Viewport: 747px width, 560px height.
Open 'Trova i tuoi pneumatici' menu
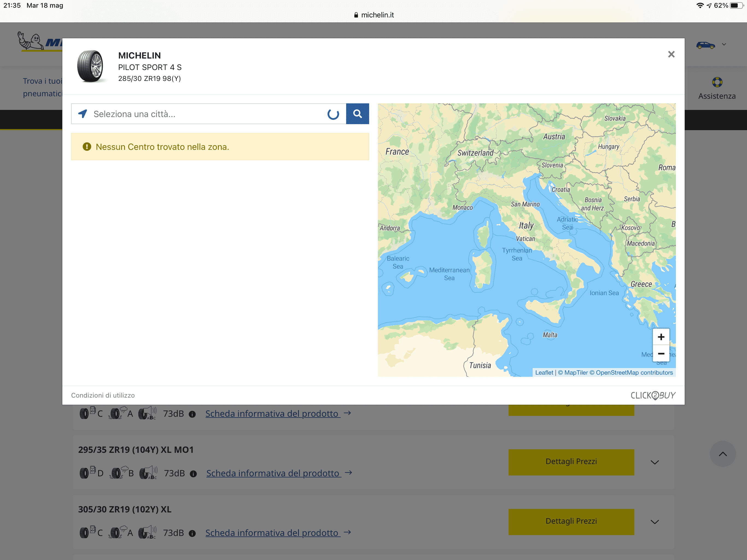click(x=43, y=87)
